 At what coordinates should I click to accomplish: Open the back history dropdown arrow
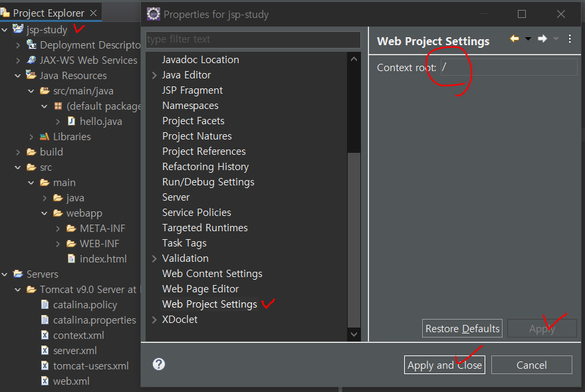point(528,39)
